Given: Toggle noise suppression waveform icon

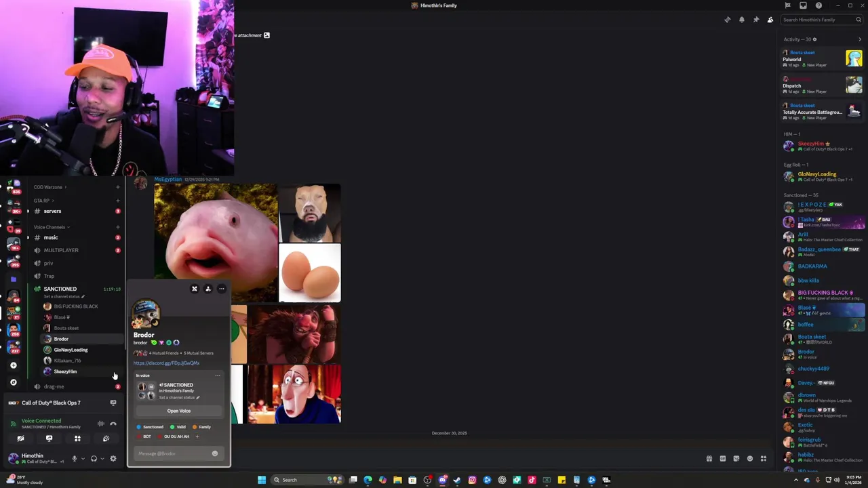Looking at the screenshot, I should [100, 424].
